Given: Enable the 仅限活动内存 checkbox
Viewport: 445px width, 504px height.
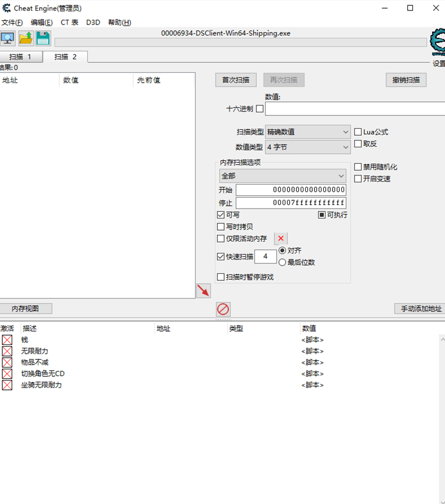Looking at the screenshot, I should (221, 238).
